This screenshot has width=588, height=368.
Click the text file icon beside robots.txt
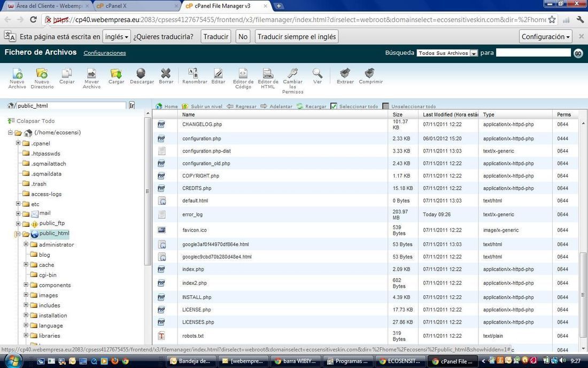[161, 336]
